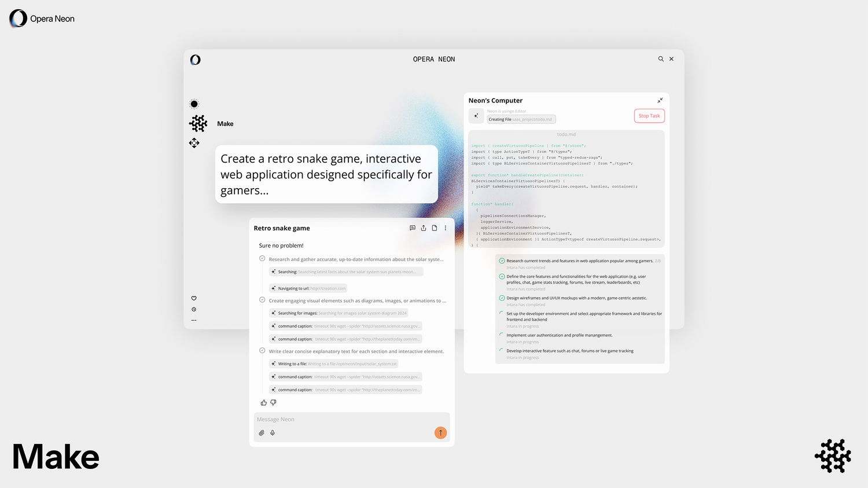
Task: Attach a file with the paperclip icon
Action: click(262, 433)
